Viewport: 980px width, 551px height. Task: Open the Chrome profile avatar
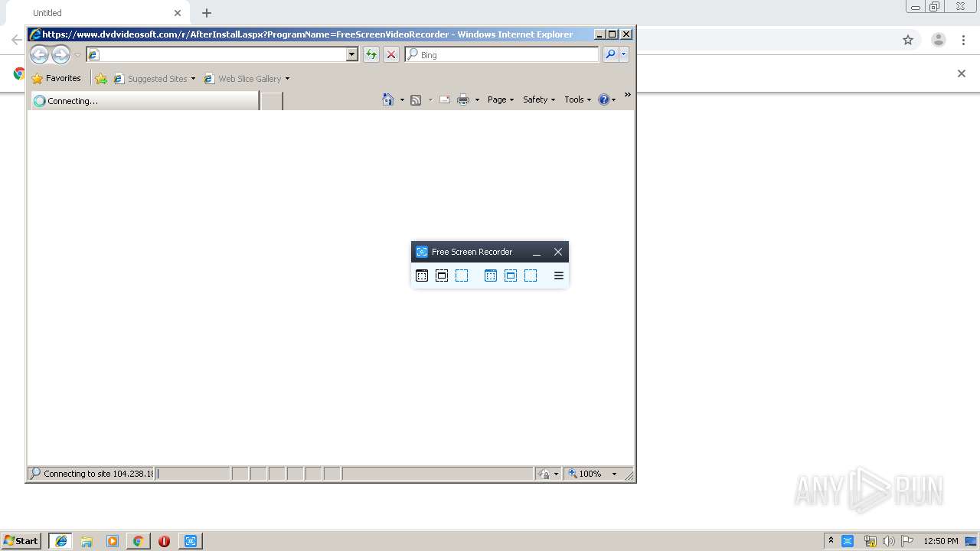(x=939, y=40)
